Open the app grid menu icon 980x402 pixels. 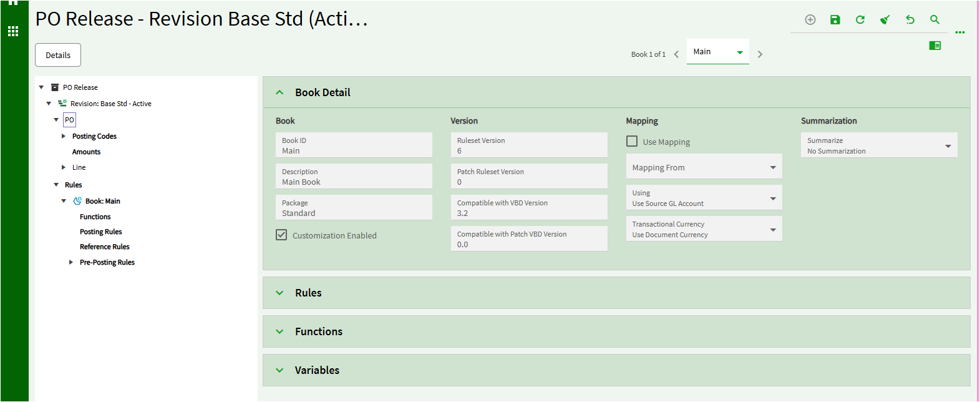(x=13, y=31)
